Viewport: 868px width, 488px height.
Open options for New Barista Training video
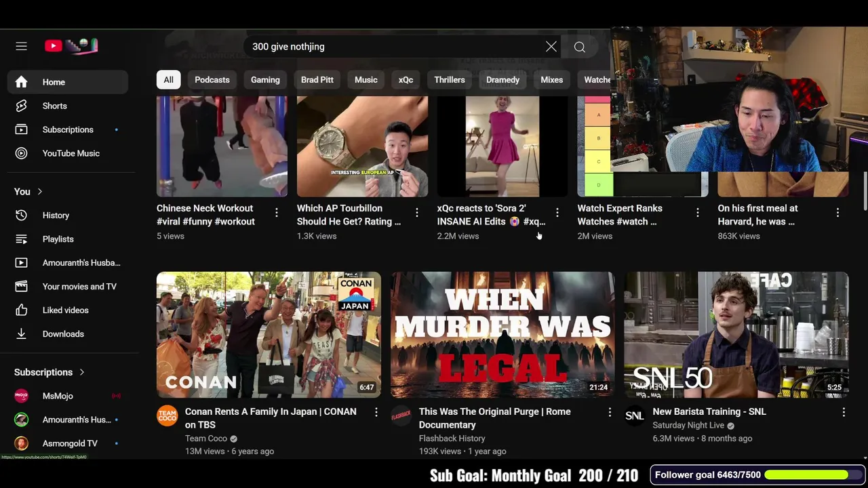[844, 412]
